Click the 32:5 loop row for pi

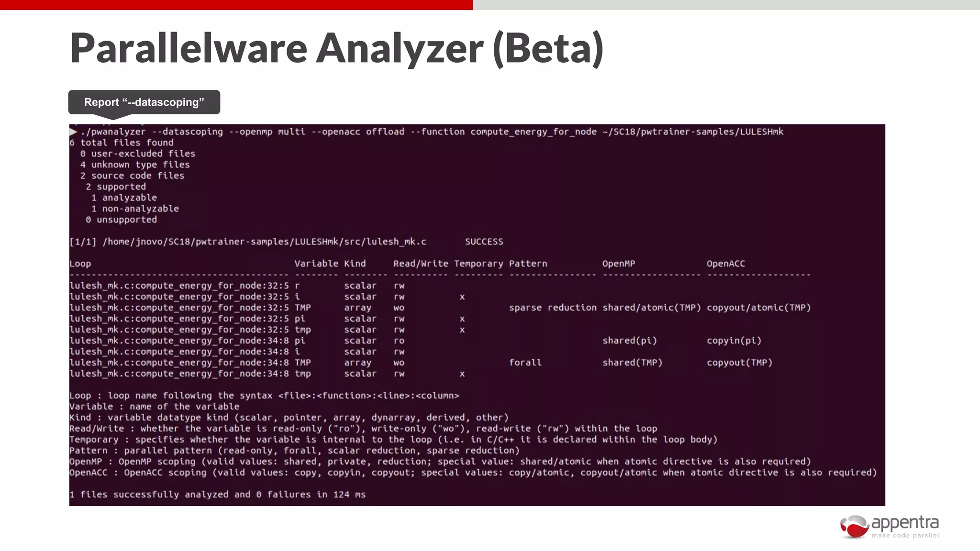click(267, 319)
